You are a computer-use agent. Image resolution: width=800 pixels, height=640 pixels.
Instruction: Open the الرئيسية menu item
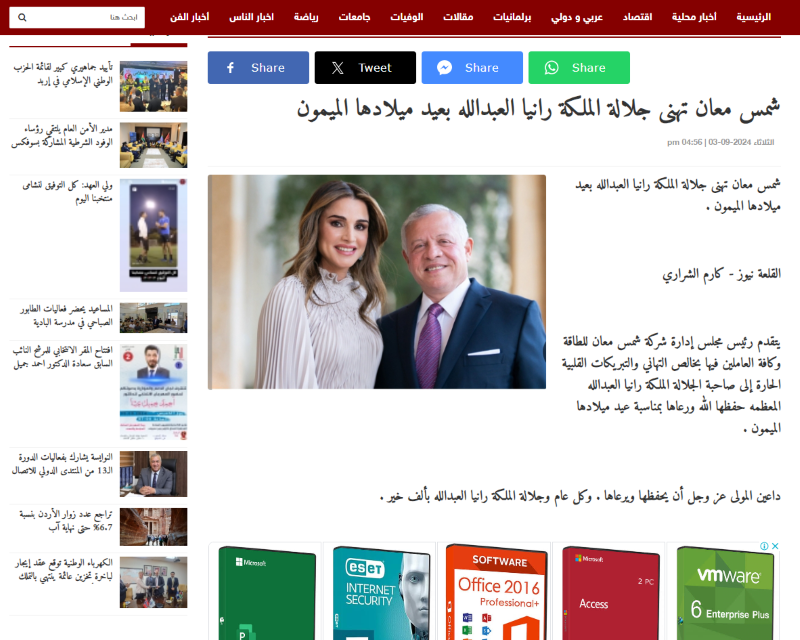point(753,17)
